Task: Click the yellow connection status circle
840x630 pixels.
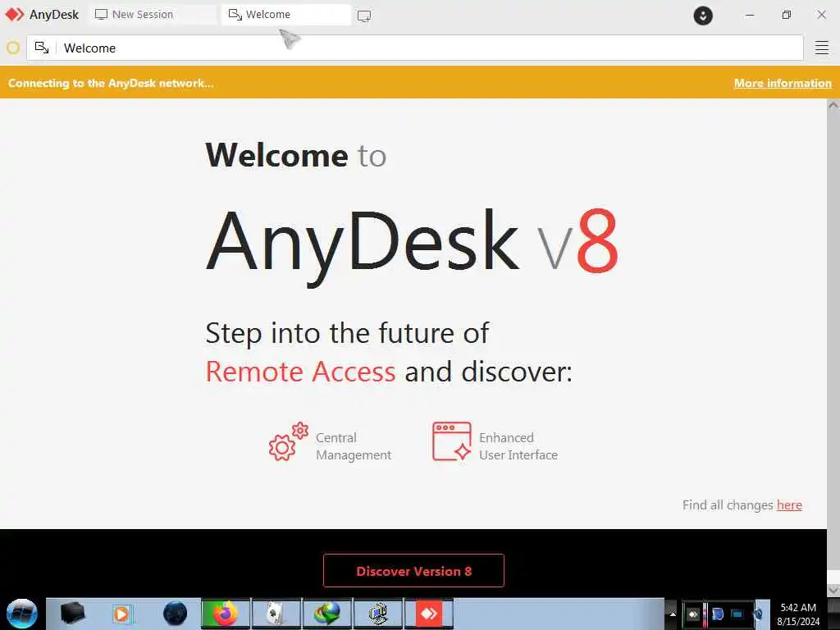Action: [13, 48]
